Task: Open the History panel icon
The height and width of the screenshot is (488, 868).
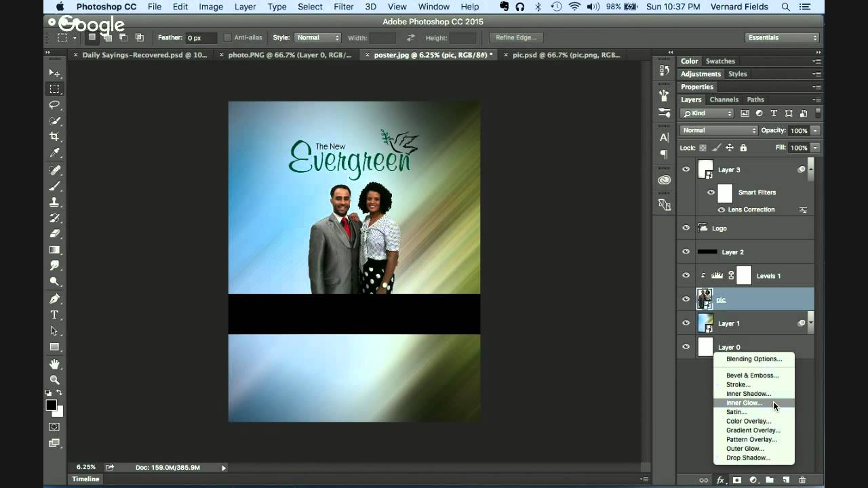Action: coord(664,69)
